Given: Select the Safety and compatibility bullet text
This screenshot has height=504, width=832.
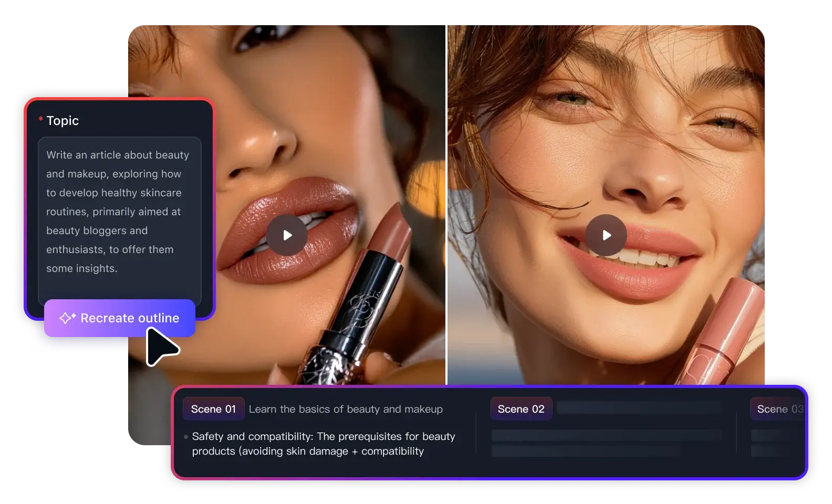Looking at the screenshot, I should click(x=323, y=444).
